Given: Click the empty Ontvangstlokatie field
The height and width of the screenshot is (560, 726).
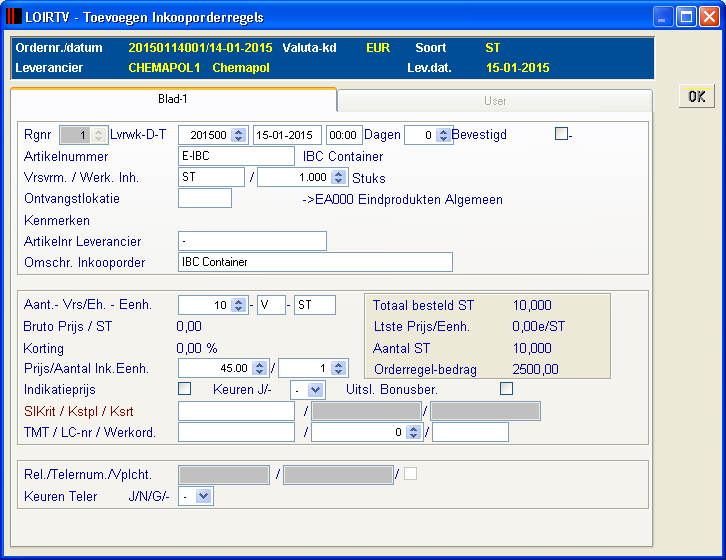Looking at the screenshot, I should tap(205, 198).
